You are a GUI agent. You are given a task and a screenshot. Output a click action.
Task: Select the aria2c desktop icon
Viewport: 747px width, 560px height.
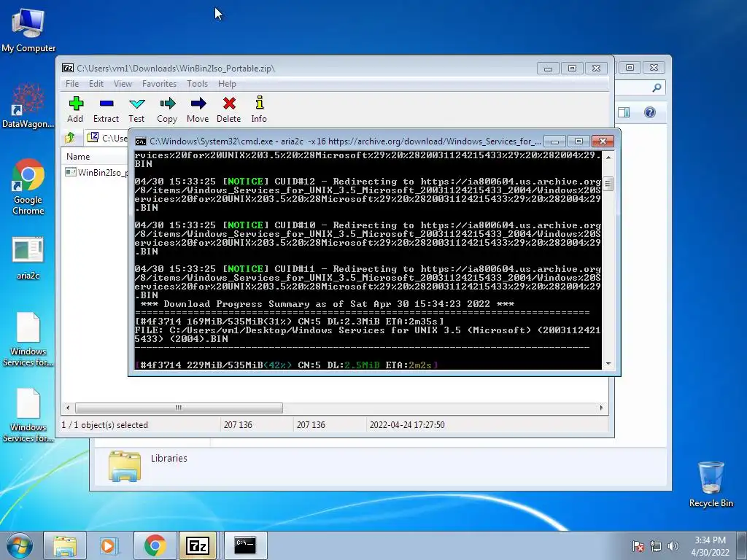28,257
